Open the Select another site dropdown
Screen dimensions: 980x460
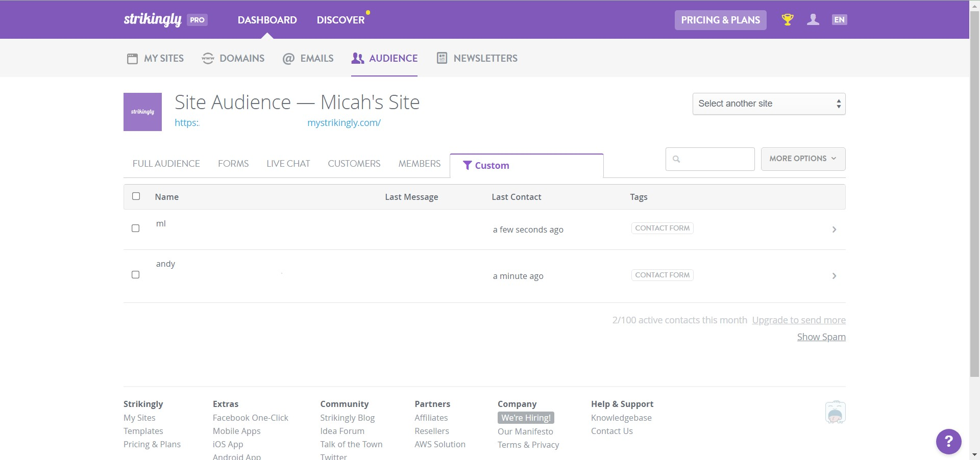768,104
